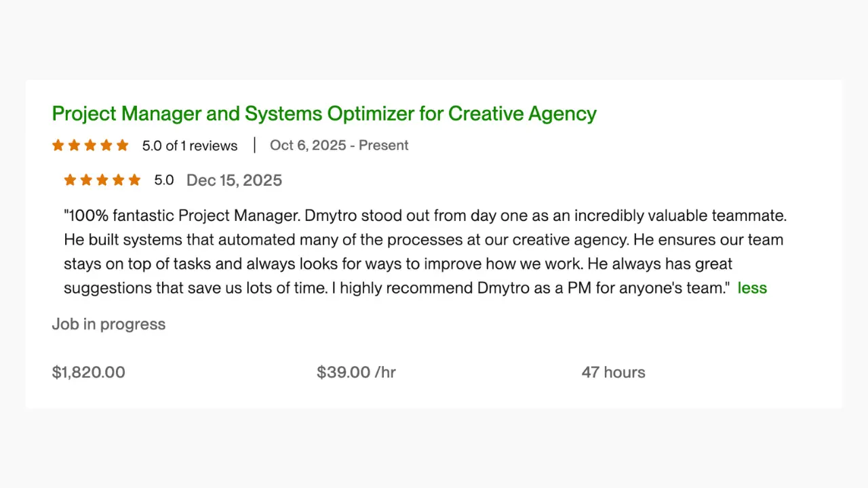Image resolution: width=868 pixels, height=488 pixels.
Task: Click the 5.0 of 1 reviews label
Action: (x=190, y=145)
